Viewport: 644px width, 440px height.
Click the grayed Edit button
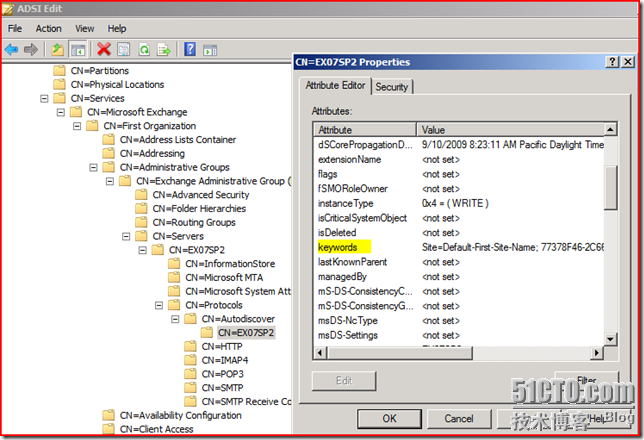(x=344, y=381)
